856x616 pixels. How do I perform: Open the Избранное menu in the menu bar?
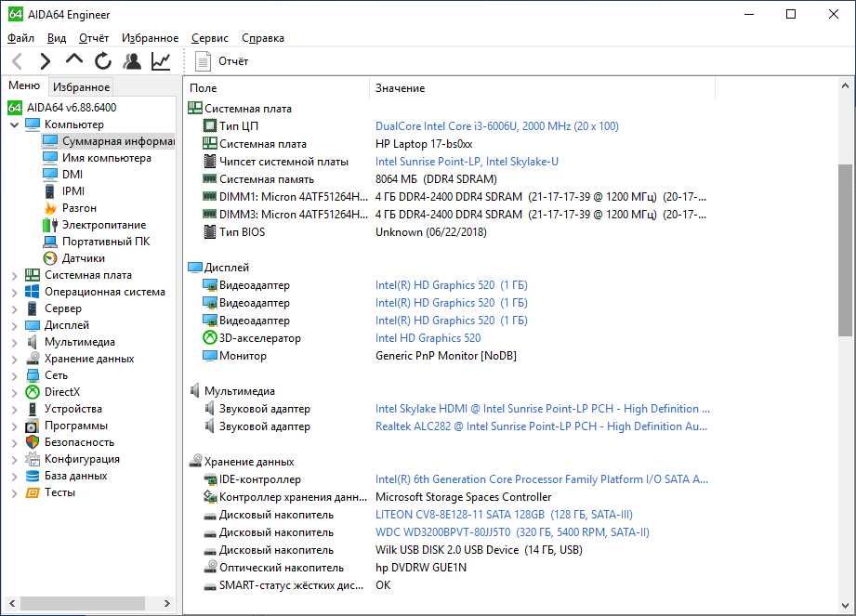(151, 38)
